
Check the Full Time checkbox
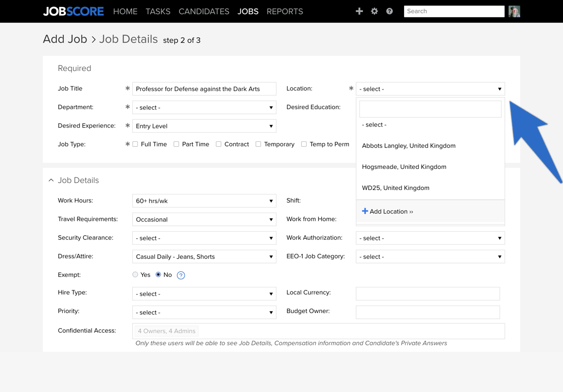(135, 144)
